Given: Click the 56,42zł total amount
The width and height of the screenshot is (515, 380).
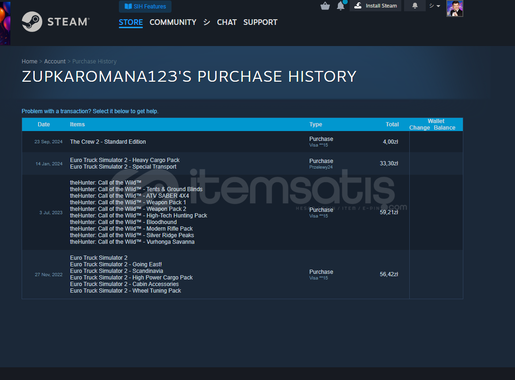Looking at the screenshot, I should coord(389,274).
